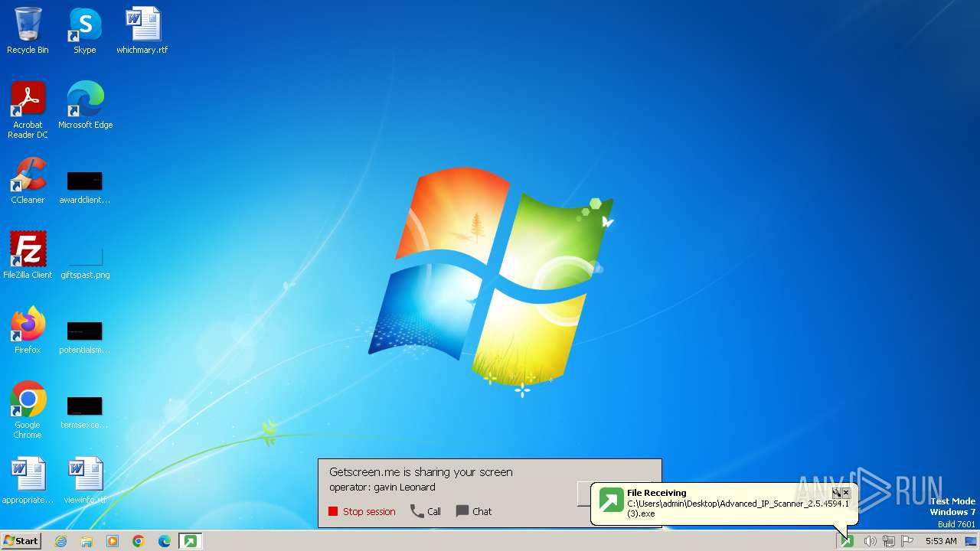Select the whichmary.rtf document

point(142,31)
